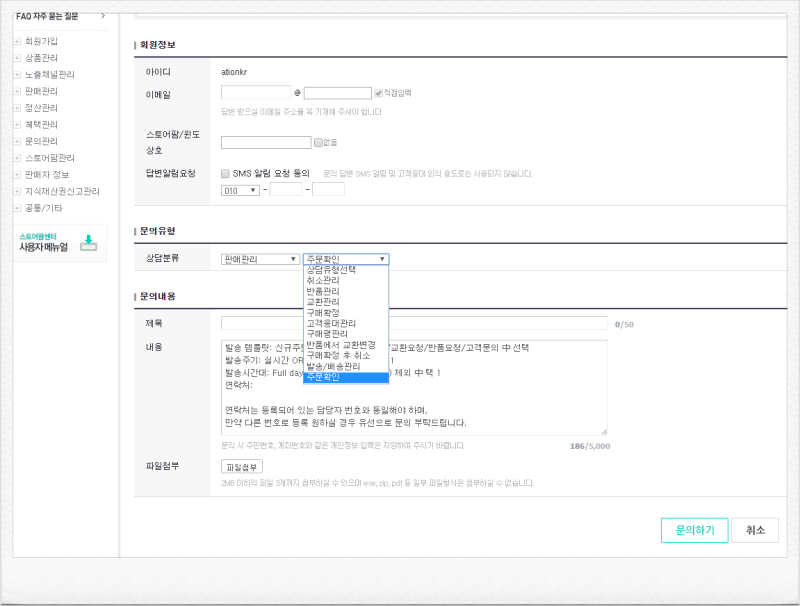Focus the middle phone number field
This screenshot has width=800, height=606.
tap(286, 190)
